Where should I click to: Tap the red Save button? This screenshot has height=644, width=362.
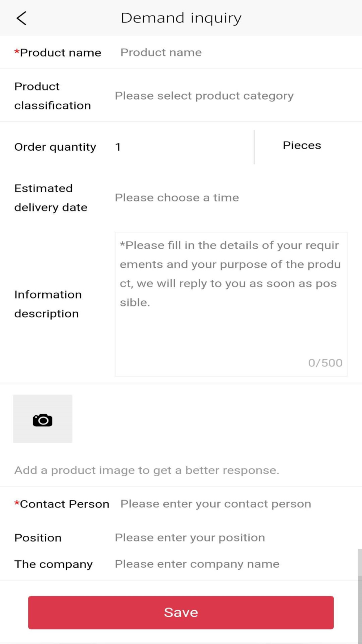[181, 612]
